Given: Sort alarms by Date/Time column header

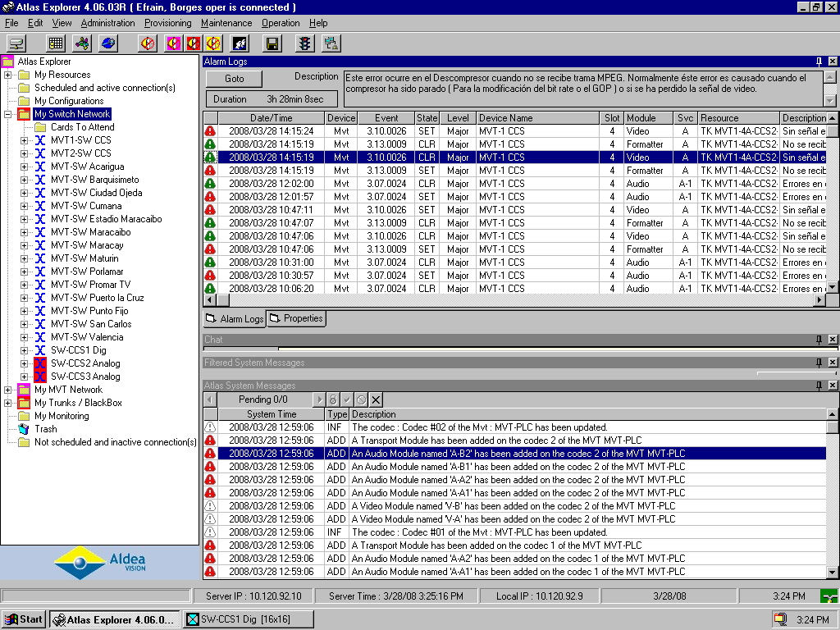Looking at the screenshot, I should [271, 118].
